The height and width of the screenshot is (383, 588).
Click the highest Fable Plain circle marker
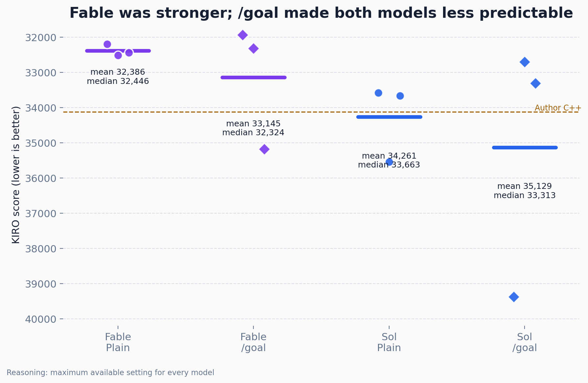click(x=107, y=44)
